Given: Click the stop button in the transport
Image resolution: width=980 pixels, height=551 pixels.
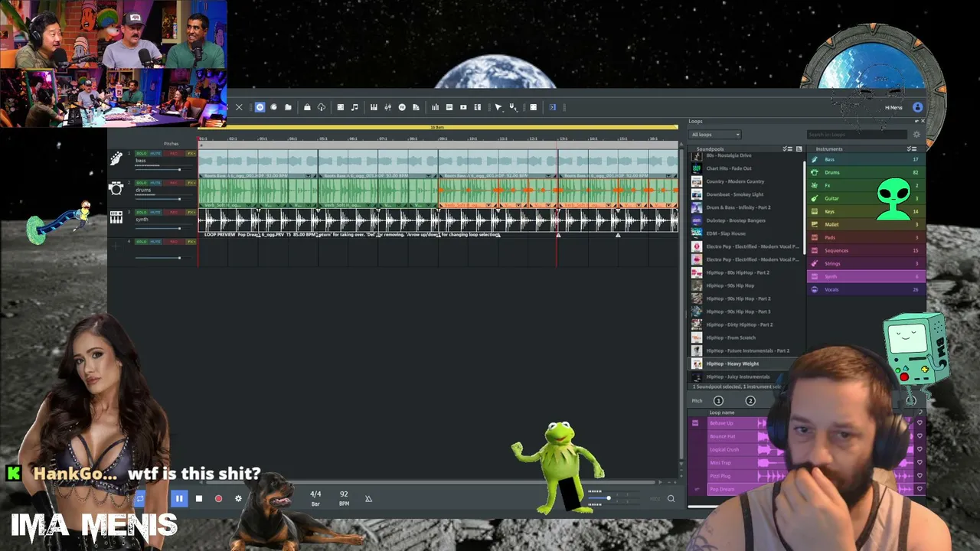Looking at the screenshot, I should coord(199,499).
